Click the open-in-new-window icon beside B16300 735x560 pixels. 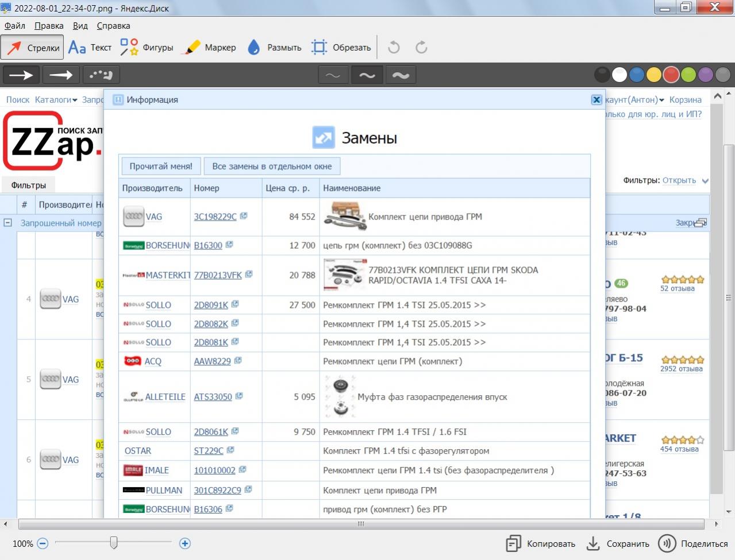pos(229,245)
